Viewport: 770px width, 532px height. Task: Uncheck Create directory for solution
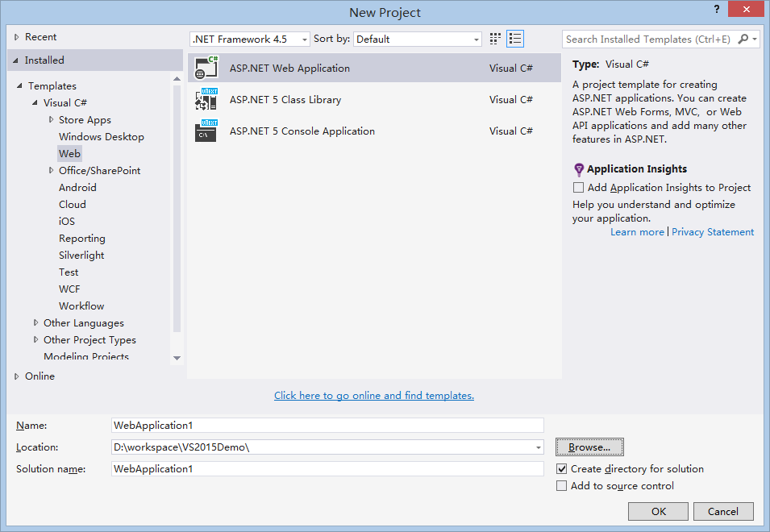561,468
